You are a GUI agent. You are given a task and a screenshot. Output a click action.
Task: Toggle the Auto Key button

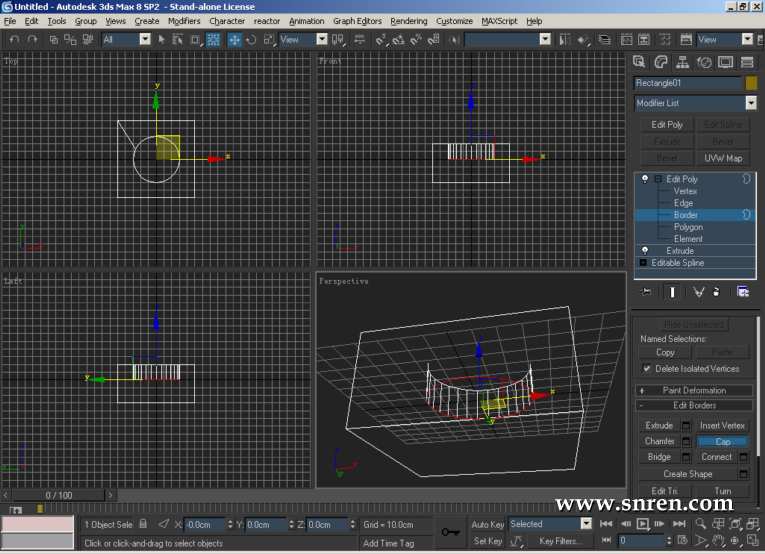click(487, 524)
